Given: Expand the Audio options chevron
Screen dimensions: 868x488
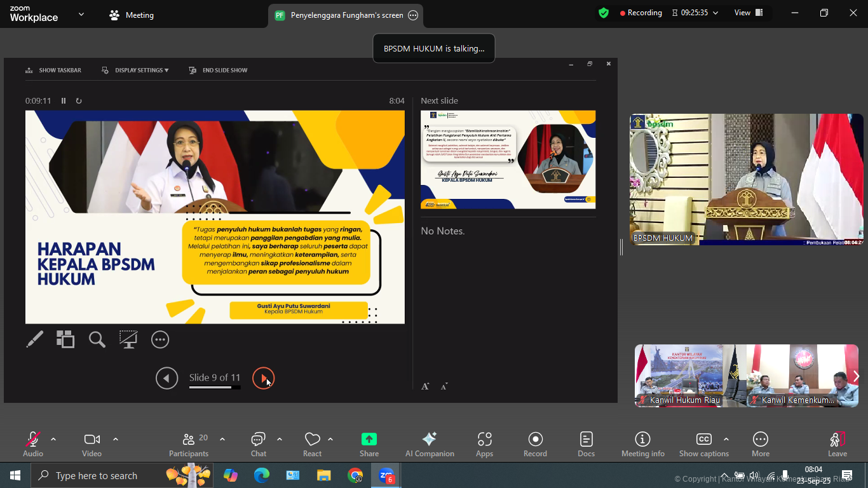Looking at the screenshot, I should (x=53, y=438).
